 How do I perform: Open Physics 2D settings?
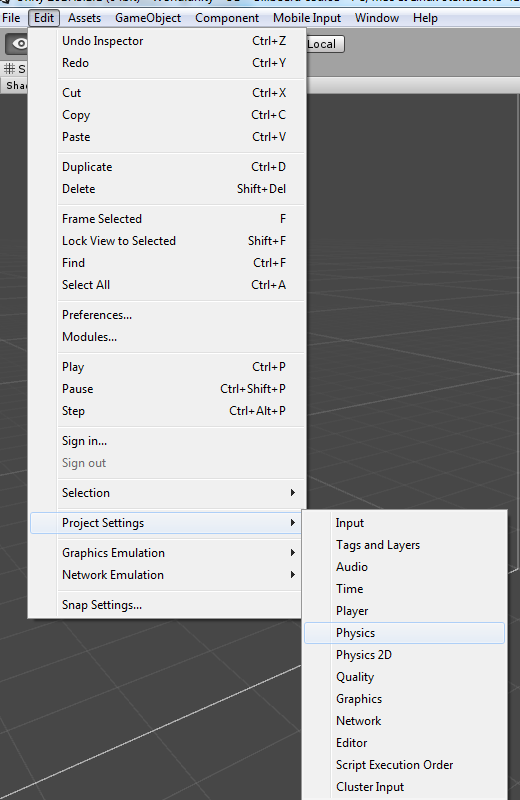[x=404, y=655]
